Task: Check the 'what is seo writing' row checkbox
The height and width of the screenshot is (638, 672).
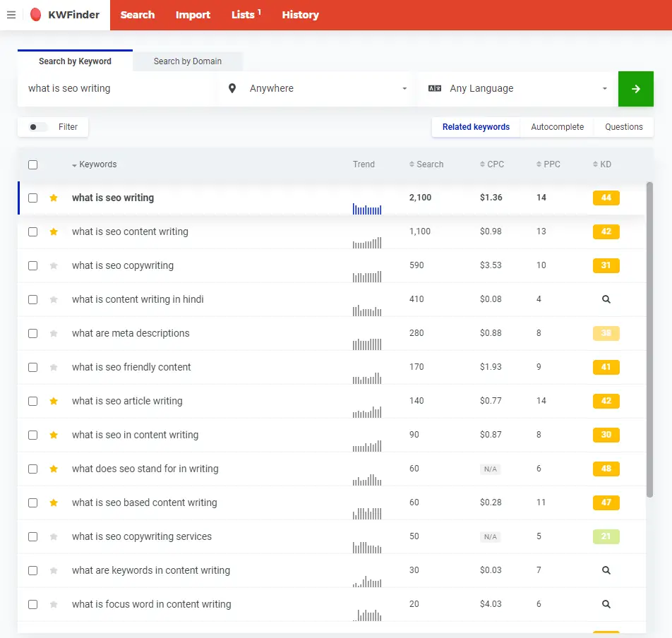Action: coord(32,198)
